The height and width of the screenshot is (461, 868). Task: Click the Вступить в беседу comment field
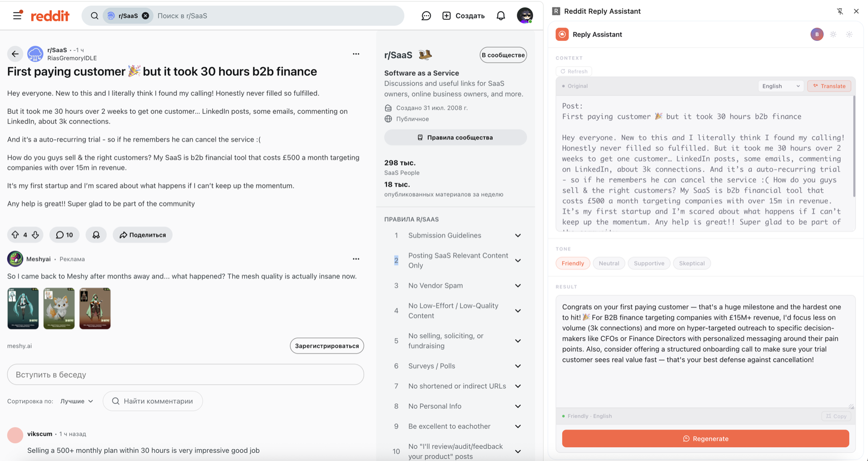tap(185, 375)
